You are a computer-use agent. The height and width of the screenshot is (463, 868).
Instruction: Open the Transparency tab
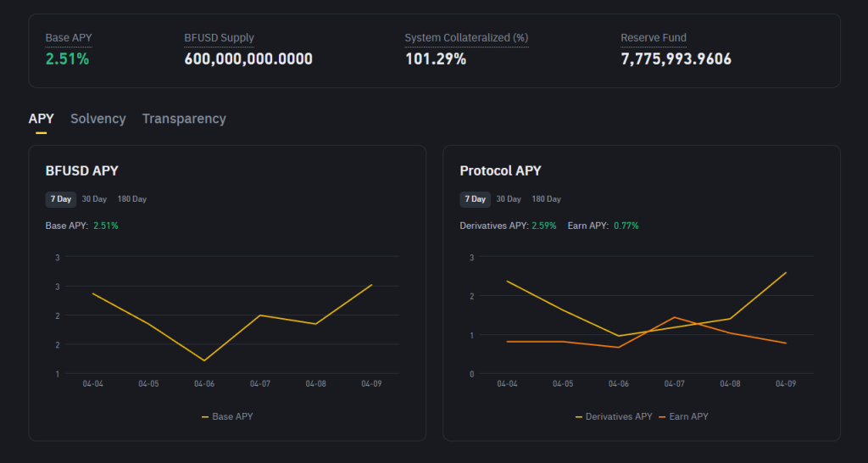pos(184,119)
